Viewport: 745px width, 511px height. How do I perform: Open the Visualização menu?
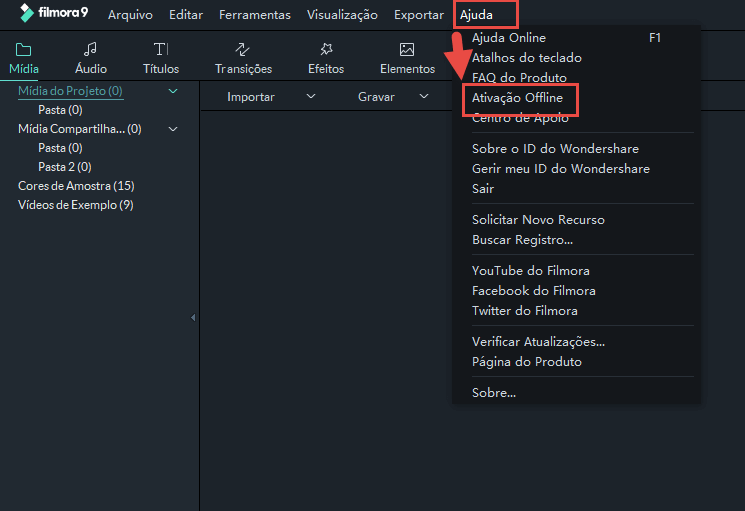coord(342,15)
